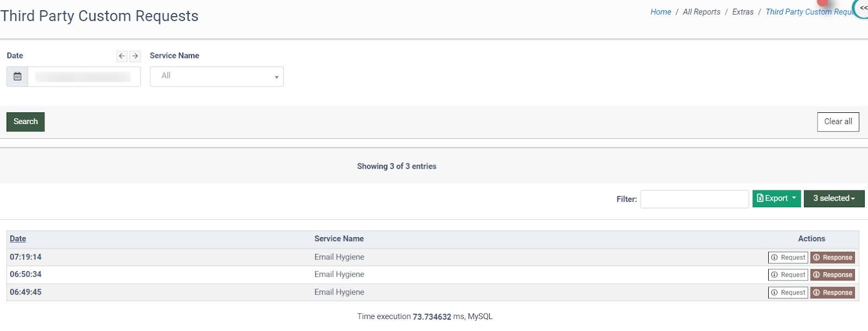This screenshot has height=331, width=868.
Task: Open the Export dropdown menu
Action: [776, 199]
